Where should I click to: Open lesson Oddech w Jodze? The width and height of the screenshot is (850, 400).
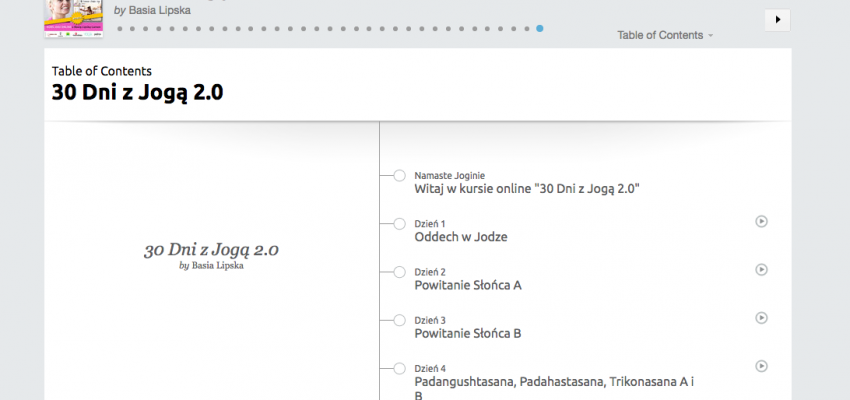click(461, 237)
